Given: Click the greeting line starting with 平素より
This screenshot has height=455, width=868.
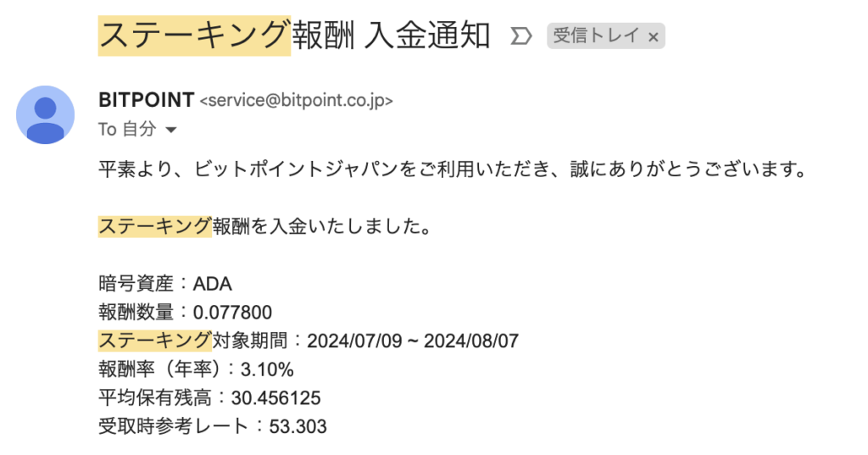Looking at the screenshot, I should [x=453, y=169].
